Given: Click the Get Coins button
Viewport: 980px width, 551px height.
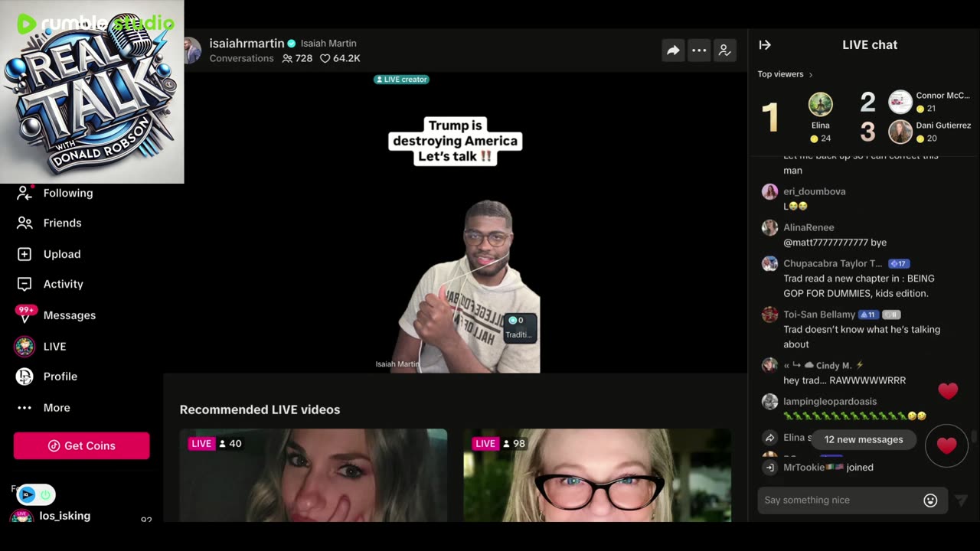Looking at the screenshot, I should [81, 446].
